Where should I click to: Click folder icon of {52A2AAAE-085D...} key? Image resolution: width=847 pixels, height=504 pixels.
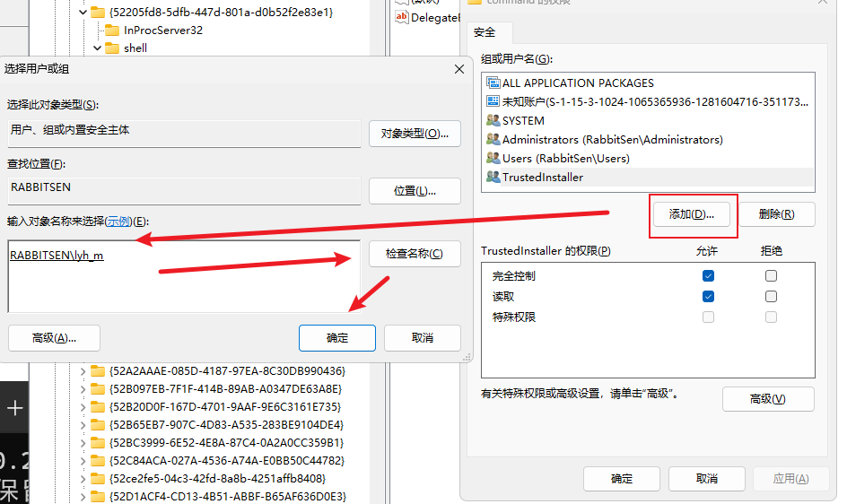97,371
